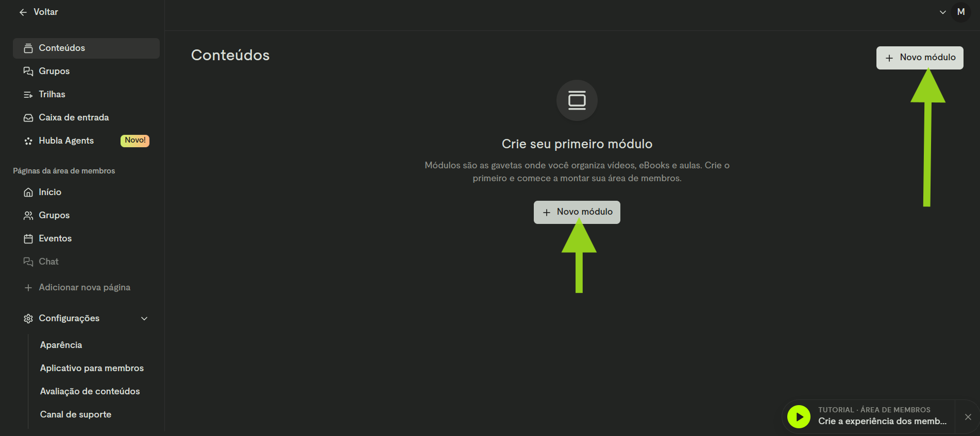Viewport: 980px width, 436px height.
Task: Click the plus icon beside Adicionar nova página
Action: click(28, 288)
